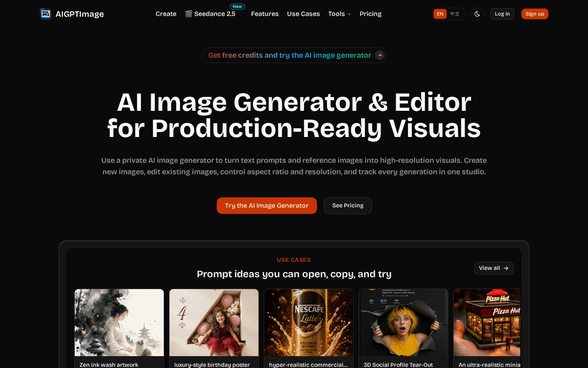588x368 pixels.
Task: Switch language to EN
Action: (440, 14)
